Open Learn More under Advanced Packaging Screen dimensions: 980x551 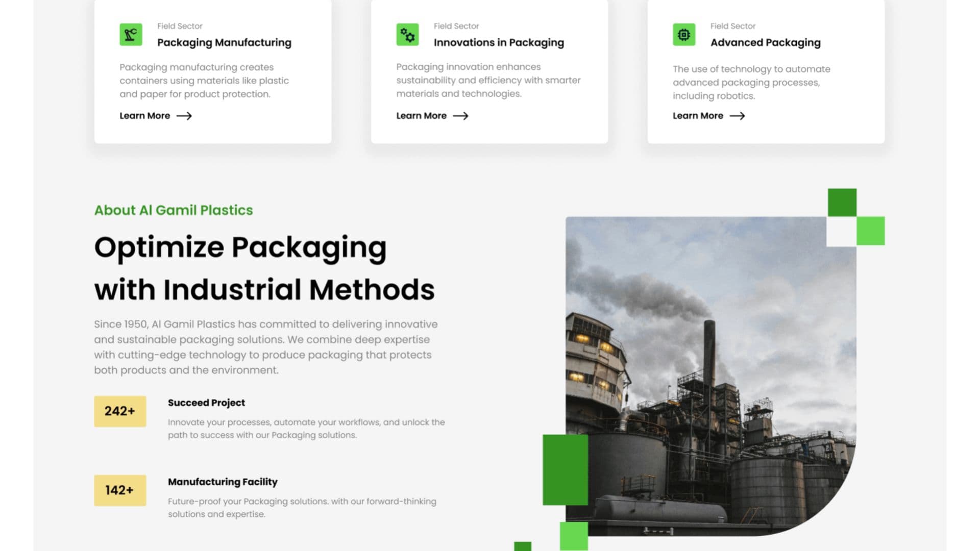point(698,116)
